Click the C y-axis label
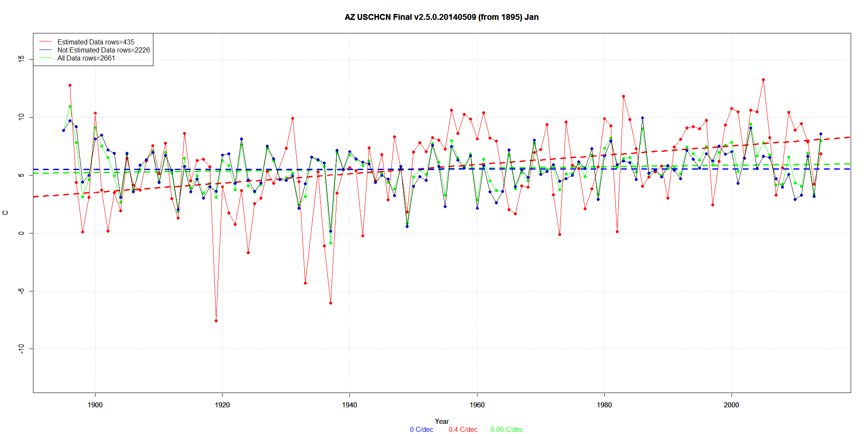 click(5, 213)
